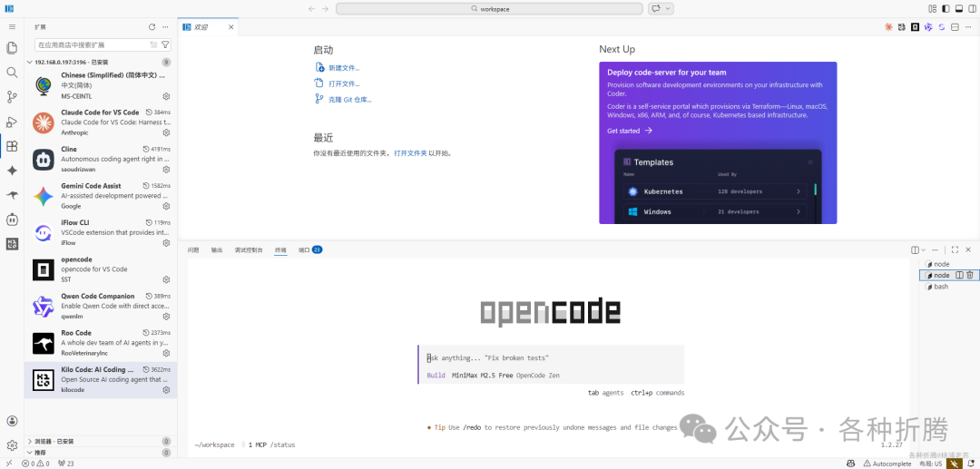Screen dimensions: 980x469
Task: Open Kilo Code icon in activity bar
Action: pos(12,244)
